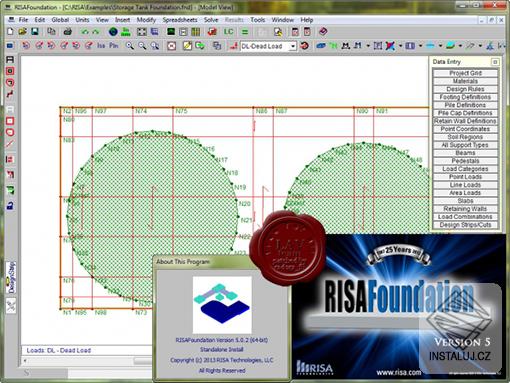The image size is (510, 383).
Task: Click Retaining Walls button
Action: [x=465, y=209]
